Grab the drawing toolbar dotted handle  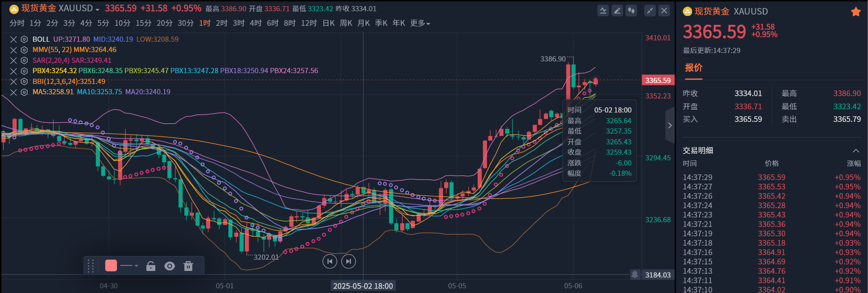[91, 266]
